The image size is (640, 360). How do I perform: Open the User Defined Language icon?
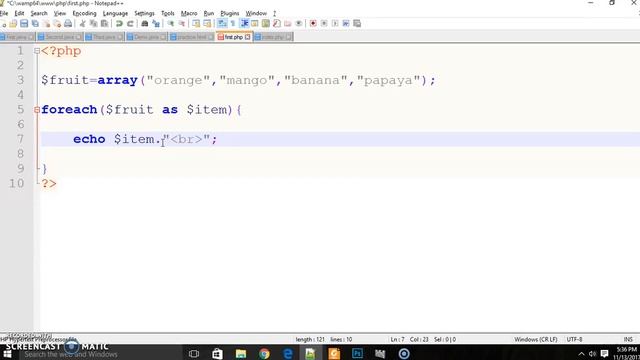coord(254,24)
